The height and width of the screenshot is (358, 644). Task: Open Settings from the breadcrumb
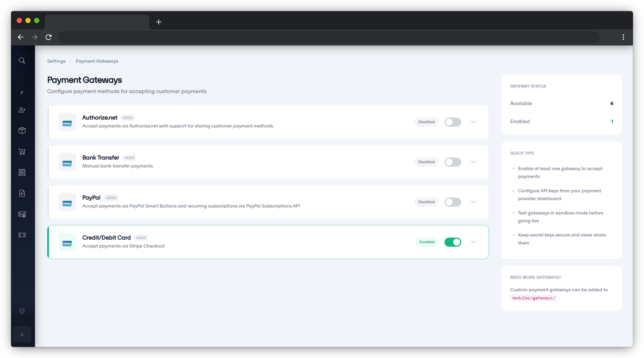(x=56, y=61)
